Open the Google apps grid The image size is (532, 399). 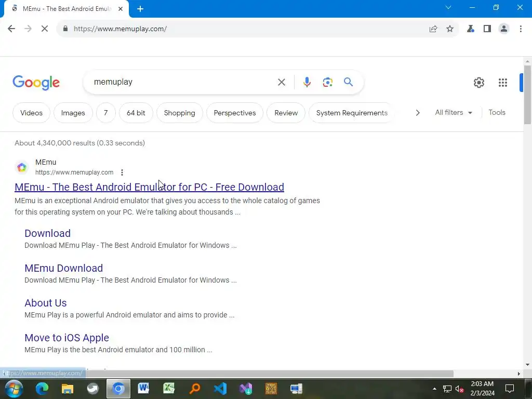503,83
